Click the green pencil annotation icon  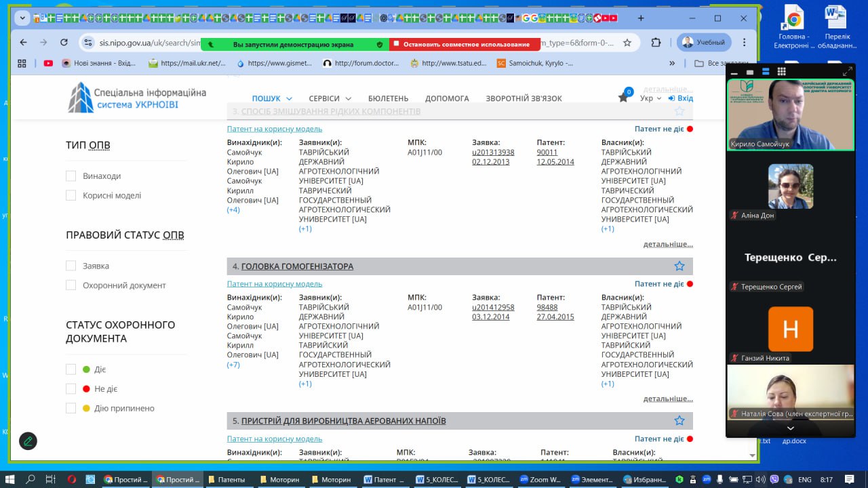(x=28, y=441)
